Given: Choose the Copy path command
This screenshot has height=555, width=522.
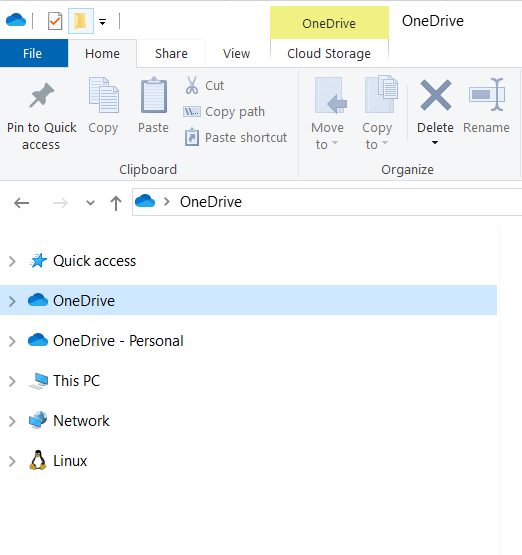Looking at the screenshot, I should pos(224,111).
